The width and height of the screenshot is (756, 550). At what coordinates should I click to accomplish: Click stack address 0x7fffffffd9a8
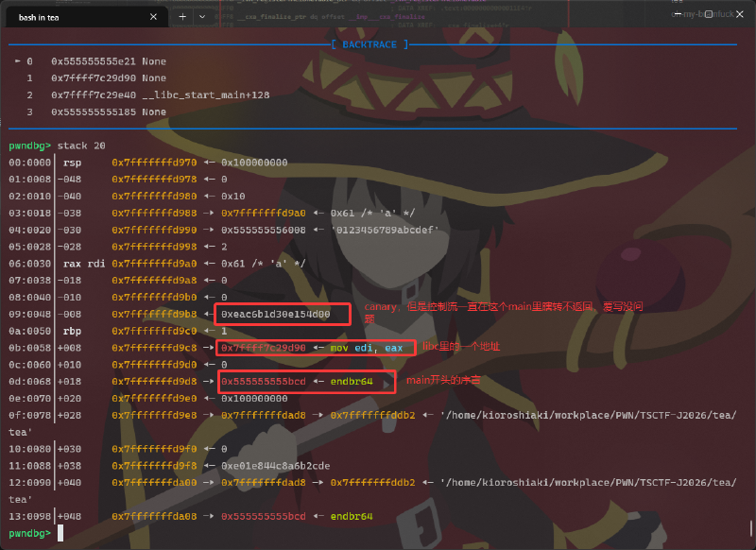pyautogui.click(x=154, y=281)
